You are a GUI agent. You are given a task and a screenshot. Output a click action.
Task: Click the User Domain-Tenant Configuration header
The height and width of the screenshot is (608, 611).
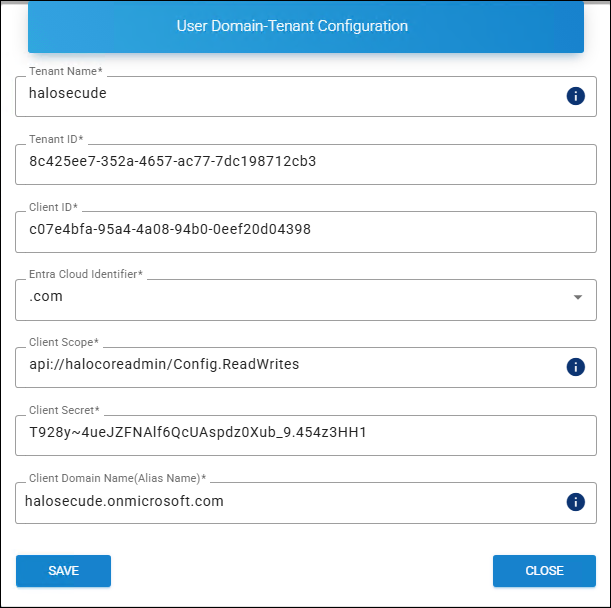point(306,26)
